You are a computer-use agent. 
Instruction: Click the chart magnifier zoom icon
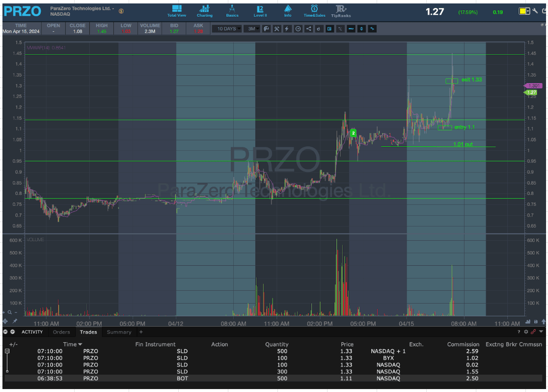click(x=10, y=312)
